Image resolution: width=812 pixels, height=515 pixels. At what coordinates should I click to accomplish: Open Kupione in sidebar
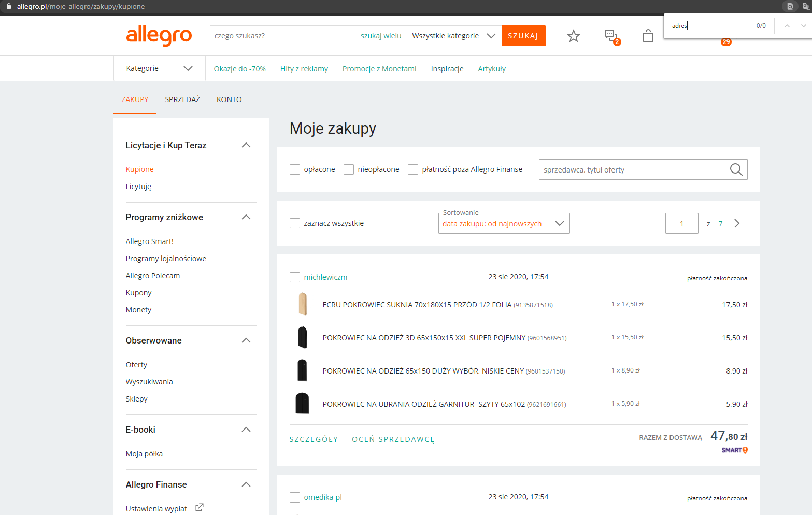pos(139,169)
